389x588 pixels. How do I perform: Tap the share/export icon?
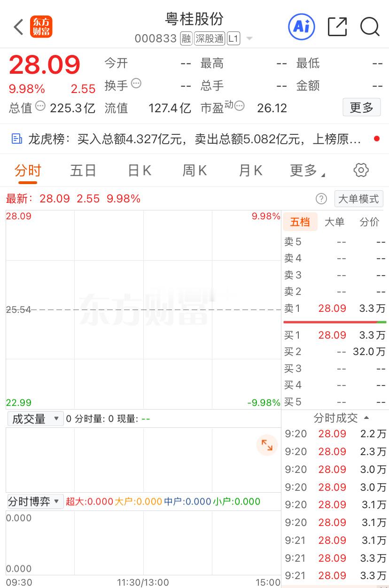click(337, 27)
